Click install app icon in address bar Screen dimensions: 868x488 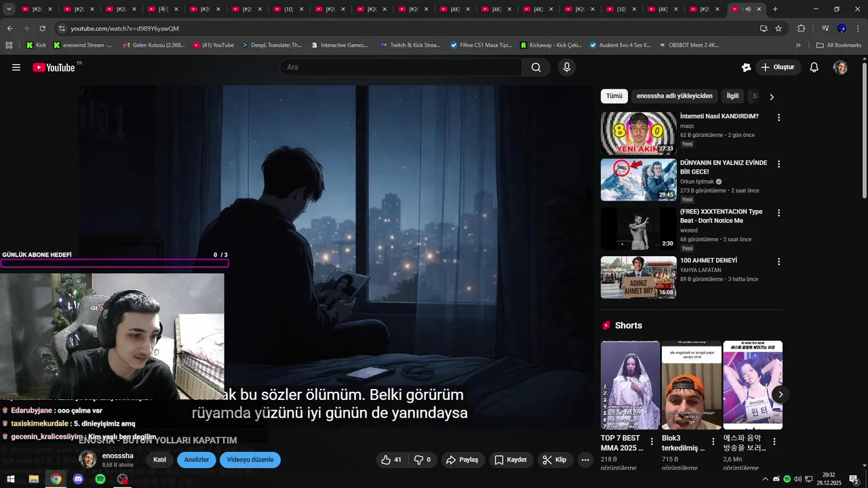pyautogui.click(x=764, y=28)
